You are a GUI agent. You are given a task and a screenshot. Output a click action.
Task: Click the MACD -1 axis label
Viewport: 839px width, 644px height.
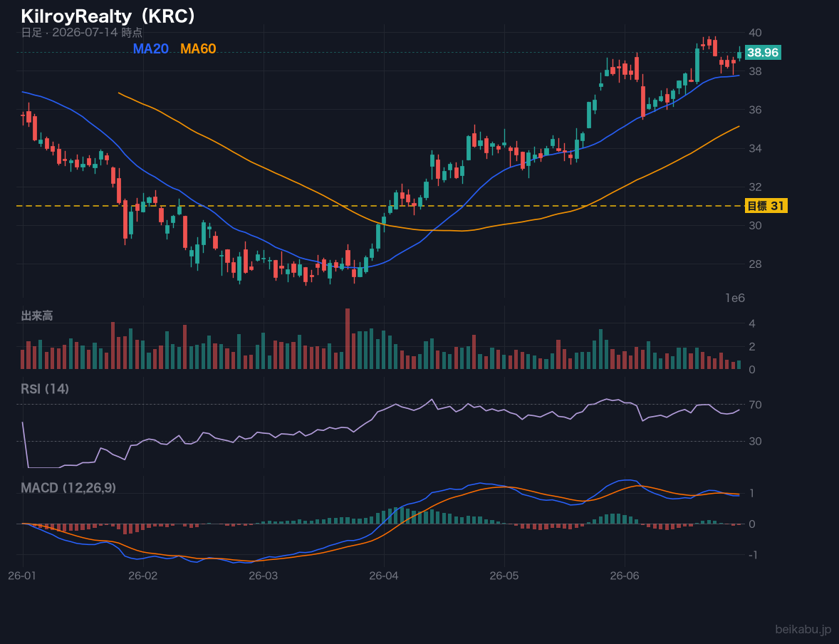753,555
